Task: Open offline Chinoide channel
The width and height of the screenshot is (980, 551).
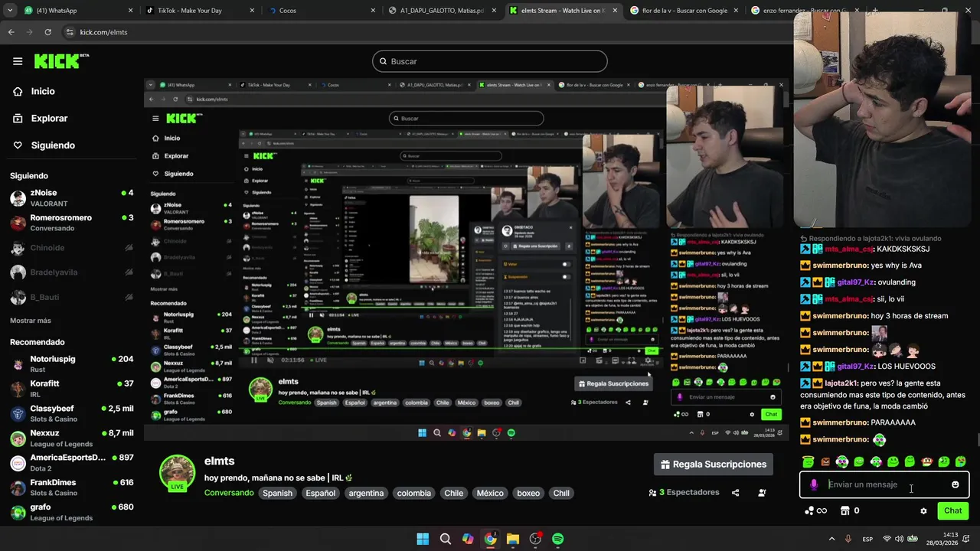Action: [71, 248]
